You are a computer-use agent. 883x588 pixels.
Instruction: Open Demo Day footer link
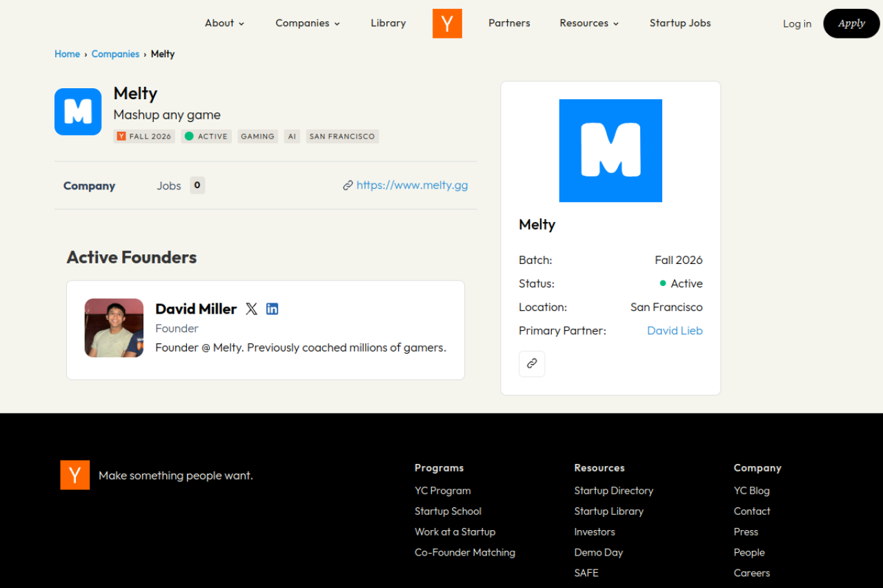point(599,553)
